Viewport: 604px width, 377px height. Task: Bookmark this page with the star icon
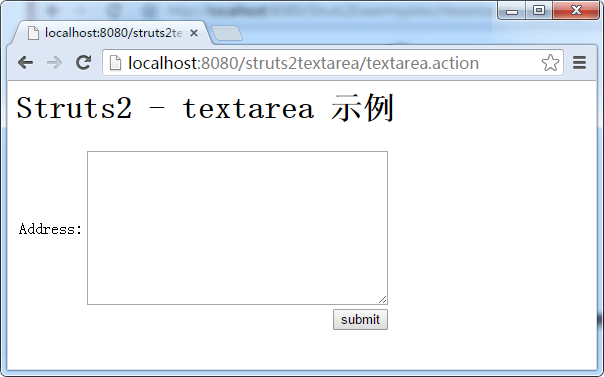pyautogui.click(x=550, y=63)
